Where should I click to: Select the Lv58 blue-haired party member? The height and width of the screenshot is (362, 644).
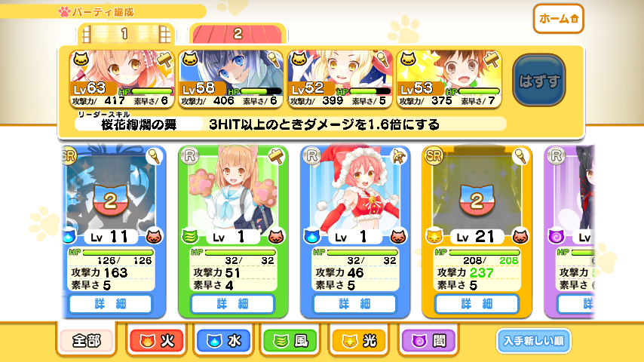tap(231, 79)
